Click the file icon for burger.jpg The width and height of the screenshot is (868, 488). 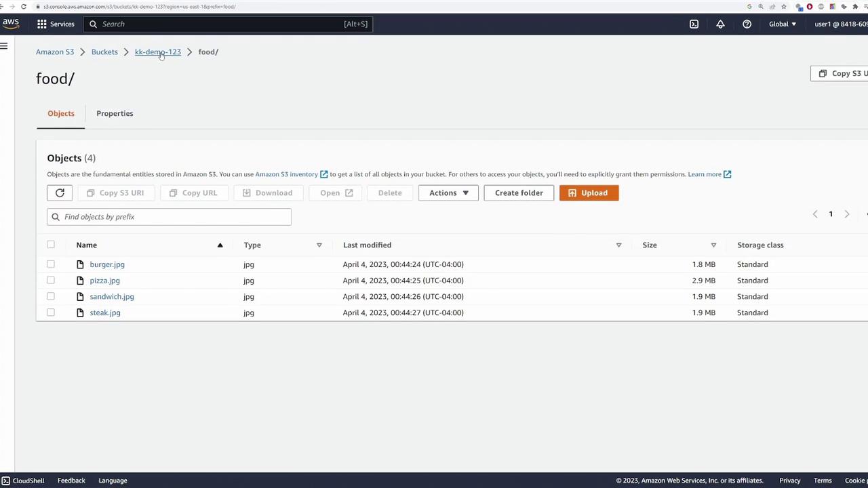[80, 264]
